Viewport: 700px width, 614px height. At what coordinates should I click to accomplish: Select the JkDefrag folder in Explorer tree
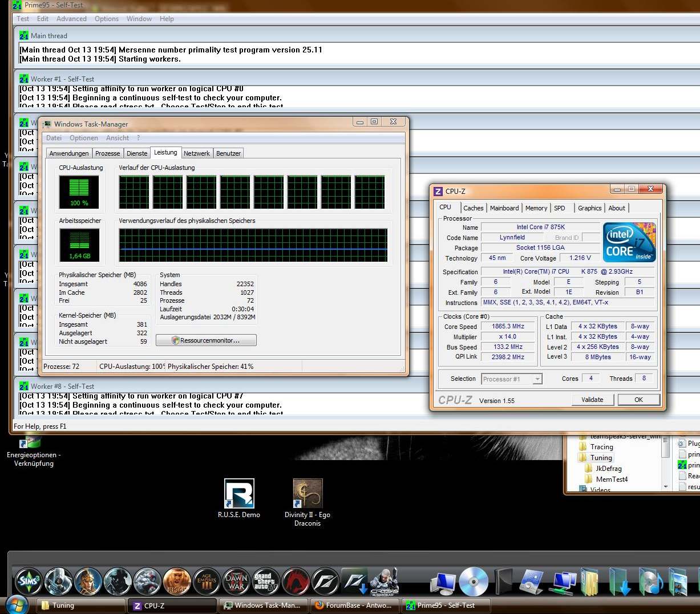pyautogui.click(x=608, y=469)
